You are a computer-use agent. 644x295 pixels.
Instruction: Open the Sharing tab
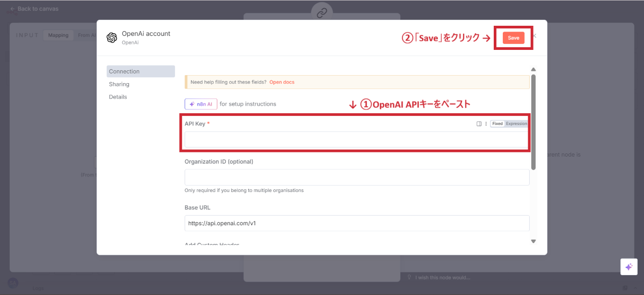pos(119,84)
